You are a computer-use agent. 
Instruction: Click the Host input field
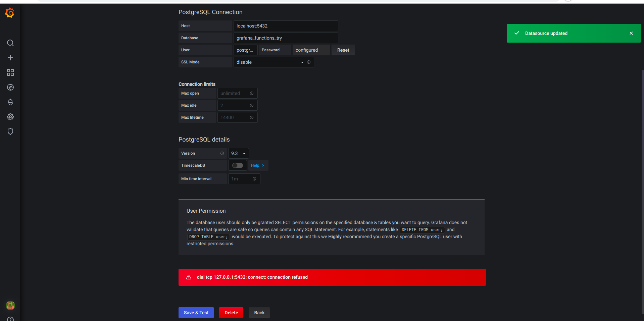click(286, 26)
